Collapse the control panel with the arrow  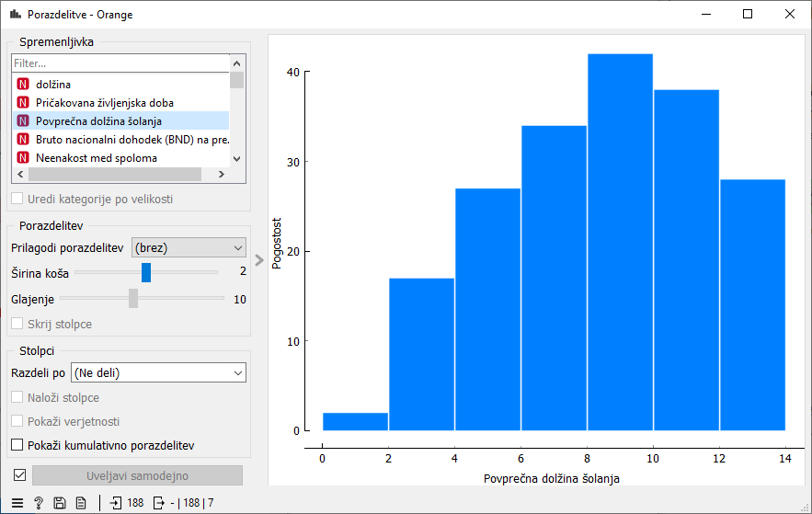pyautogui.click(x=259, y=260)
